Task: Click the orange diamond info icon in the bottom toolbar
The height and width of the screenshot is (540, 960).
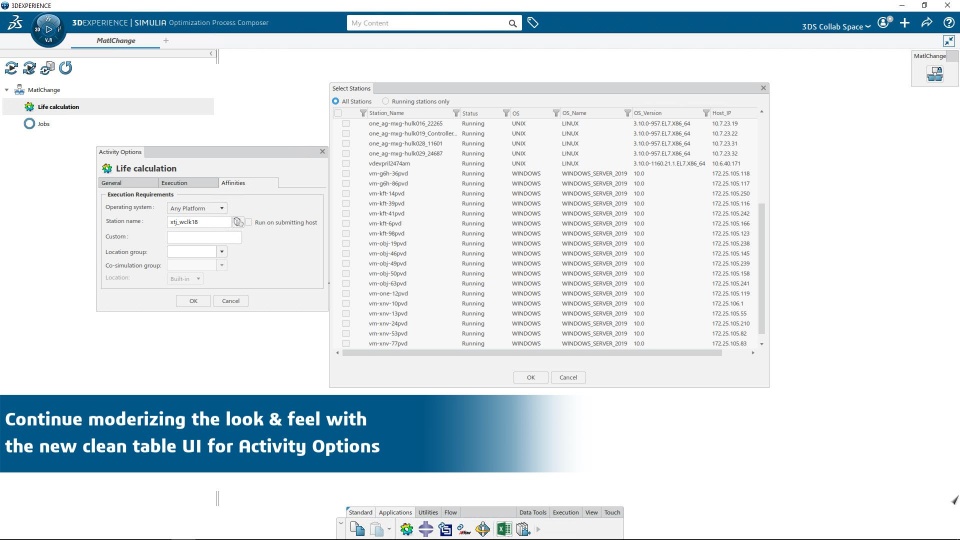Action: pyautogui.click(x=483, y=529)
